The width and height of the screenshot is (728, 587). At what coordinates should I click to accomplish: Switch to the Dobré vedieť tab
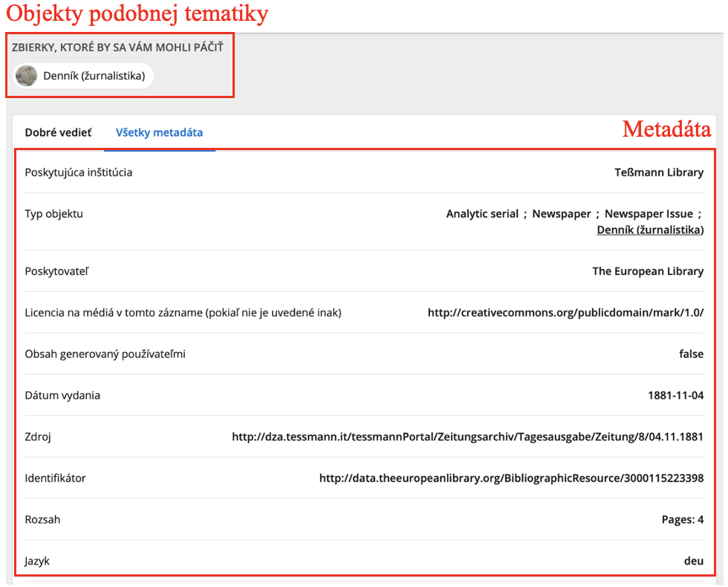(59, 133)
